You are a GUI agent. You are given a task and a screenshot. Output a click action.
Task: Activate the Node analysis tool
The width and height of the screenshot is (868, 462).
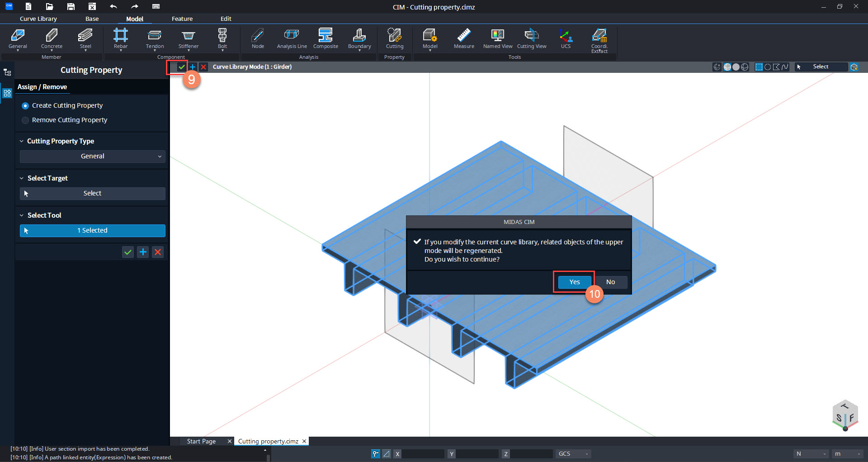[258, 39]
